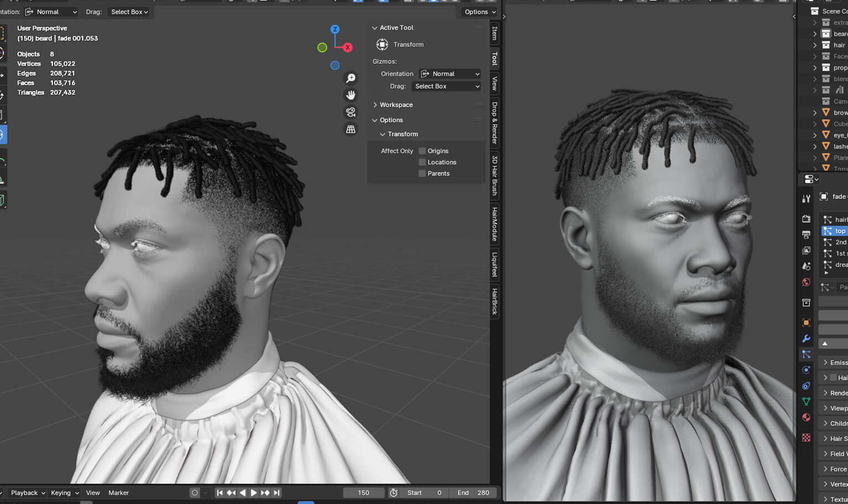Click the blue Z axis on navigation gizmo
The image size is (848, 504).
click(335, 29)
